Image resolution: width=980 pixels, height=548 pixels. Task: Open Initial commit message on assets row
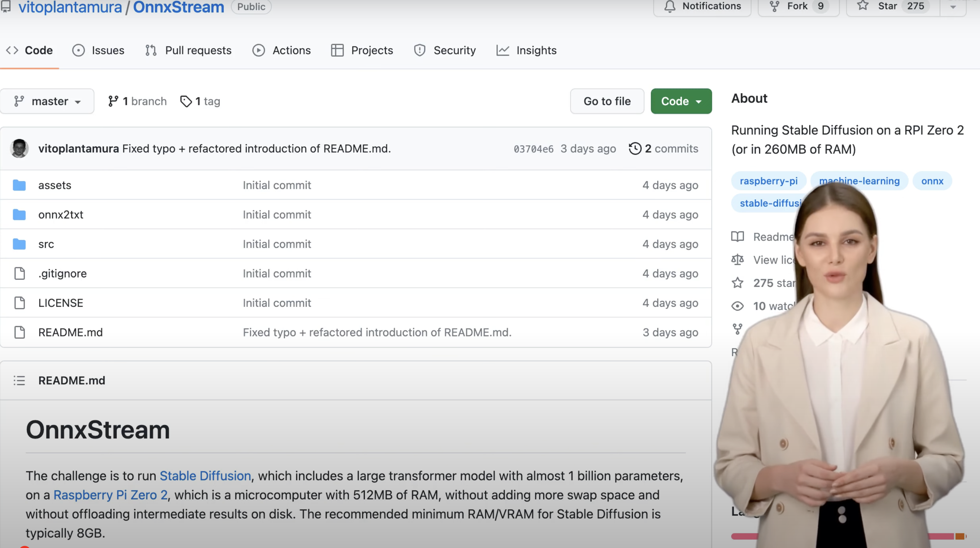pyautogui.click(x=277, y=185)
